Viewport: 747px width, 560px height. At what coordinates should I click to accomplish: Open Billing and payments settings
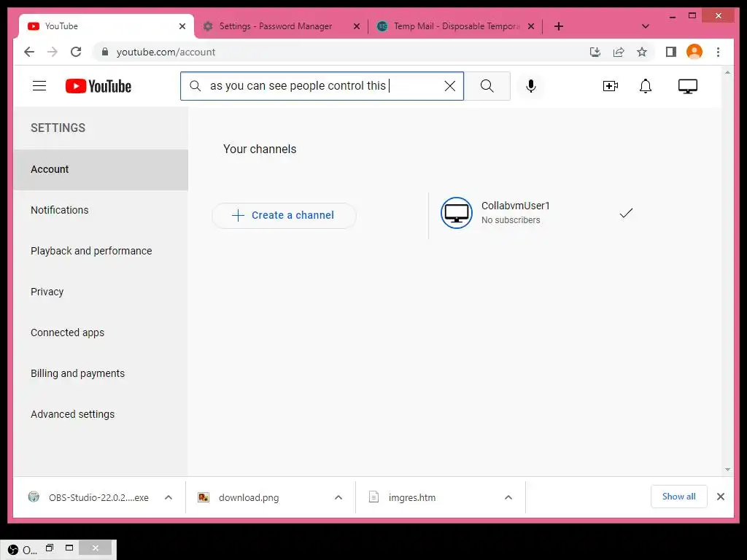click(x=101, y=374)
